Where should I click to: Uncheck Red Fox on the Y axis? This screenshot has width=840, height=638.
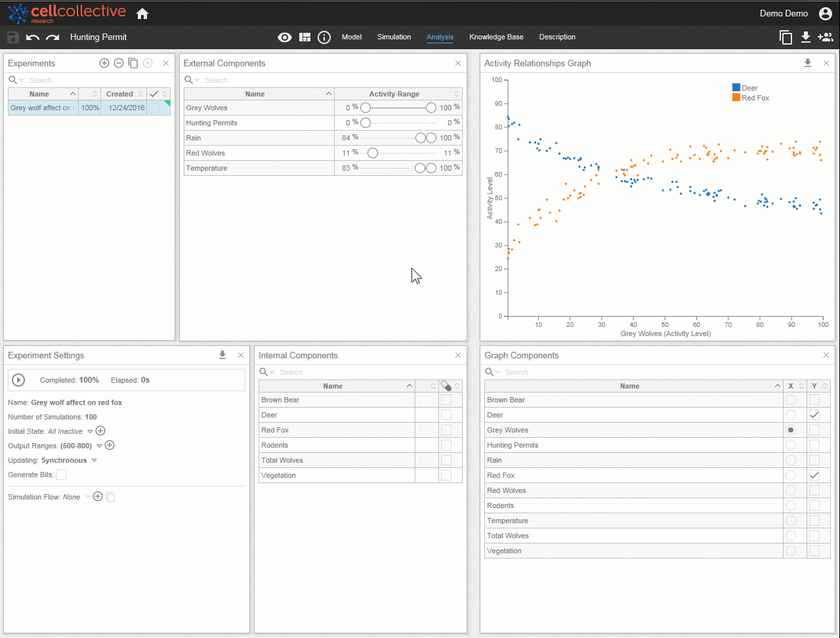pos(814,475)
